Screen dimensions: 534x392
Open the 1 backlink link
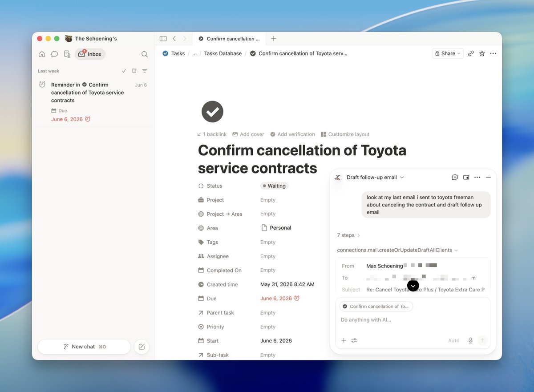pyautogui.click(x=212, y=134)
